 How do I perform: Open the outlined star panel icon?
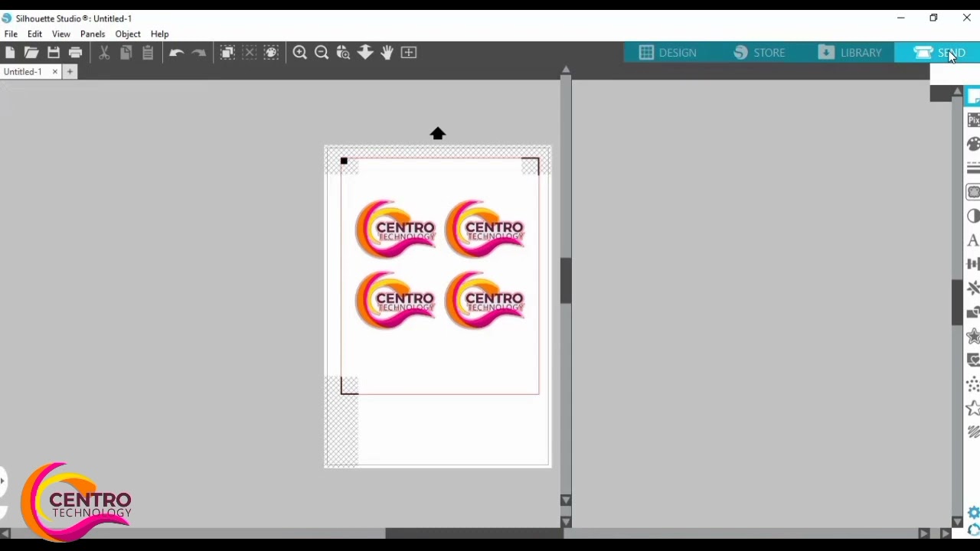[x=973, y=408]
